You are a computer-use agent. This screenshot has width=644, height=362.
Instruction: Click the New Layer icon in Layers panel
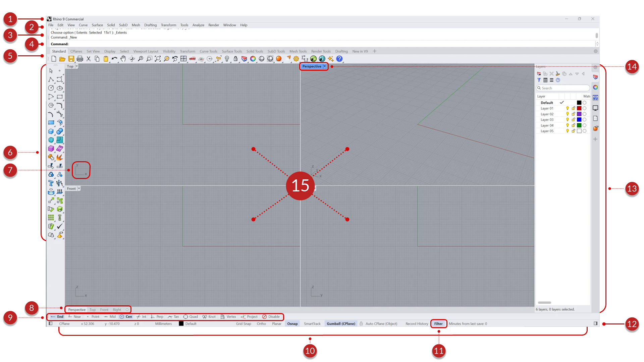(539, 74)
